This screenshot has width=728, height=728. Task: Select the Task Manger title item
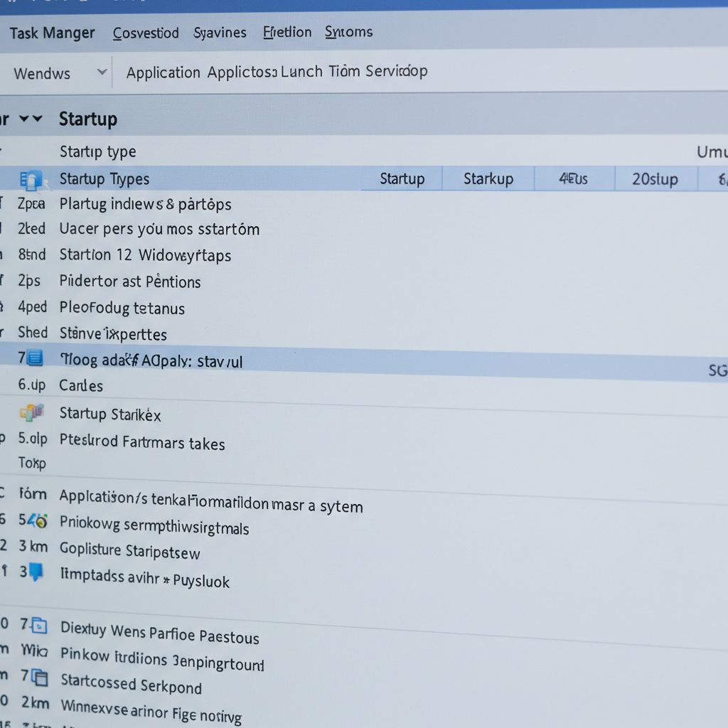click(52, 33)
